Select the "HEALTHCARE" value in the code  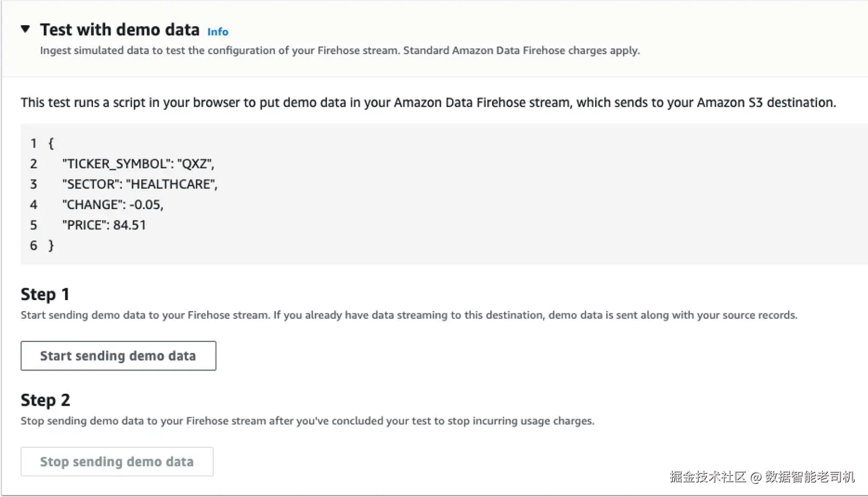[x=171, y=185]
